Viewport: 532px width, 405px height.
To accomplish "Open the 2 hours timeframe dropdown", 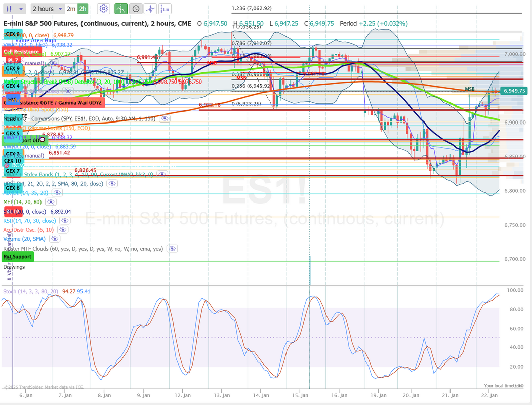I will (47, 9).
